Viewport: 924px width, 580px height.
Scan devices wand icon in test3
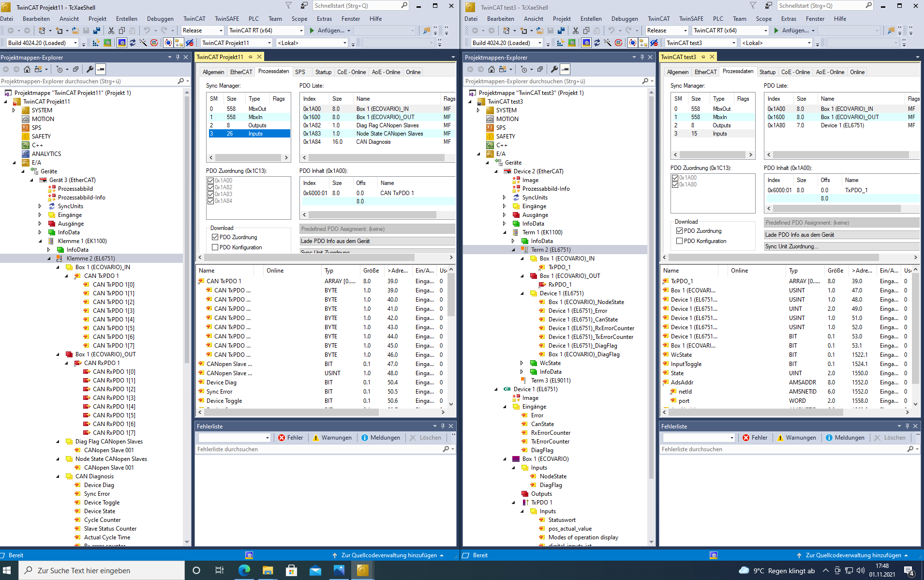click(x=608, y=43)
